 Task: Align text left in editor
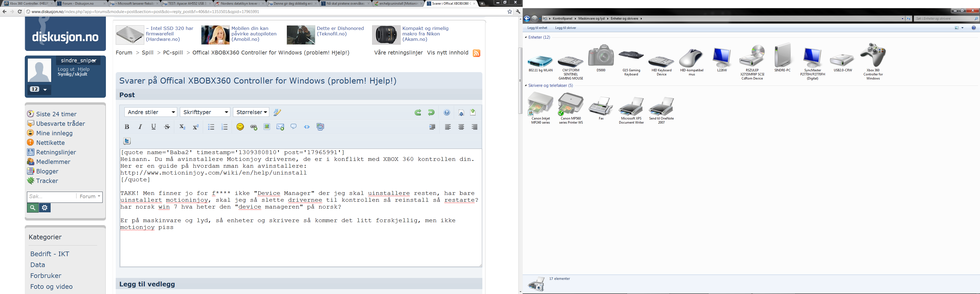pos(448,127)
